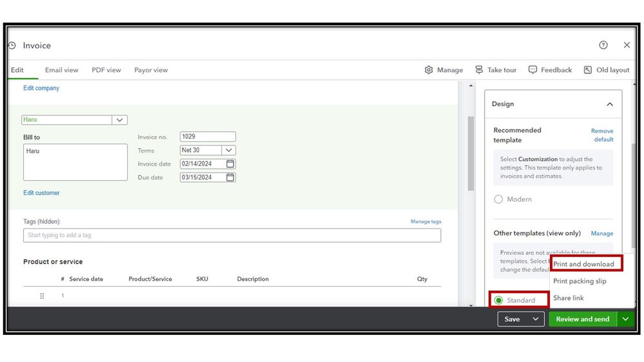
Task: Click the Haru customer name field
Action: click(66, 120)
